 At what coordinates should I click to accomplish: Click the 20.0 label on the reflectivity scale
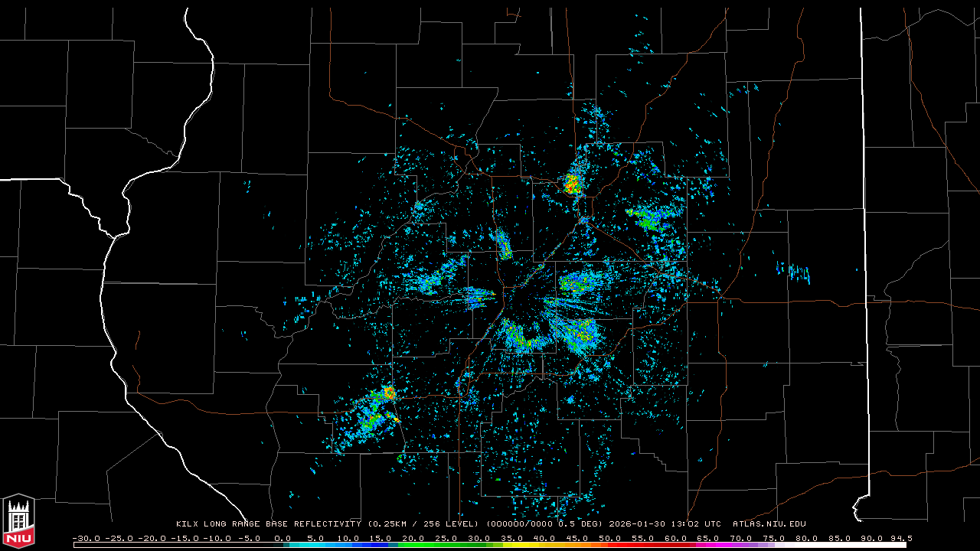413,538
